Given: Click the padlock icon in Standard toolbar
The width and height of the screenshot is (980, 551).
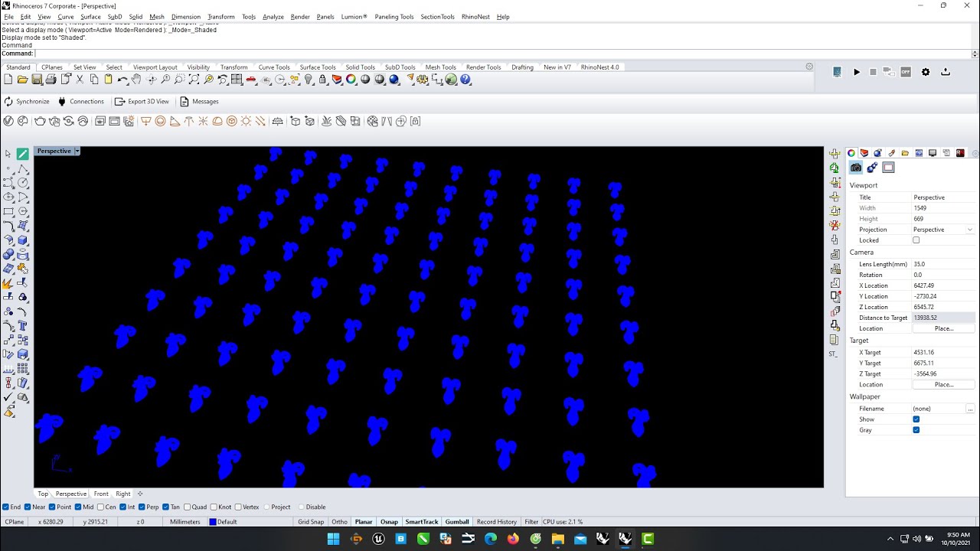Looking at the screenshot, I should coord(322,80).
